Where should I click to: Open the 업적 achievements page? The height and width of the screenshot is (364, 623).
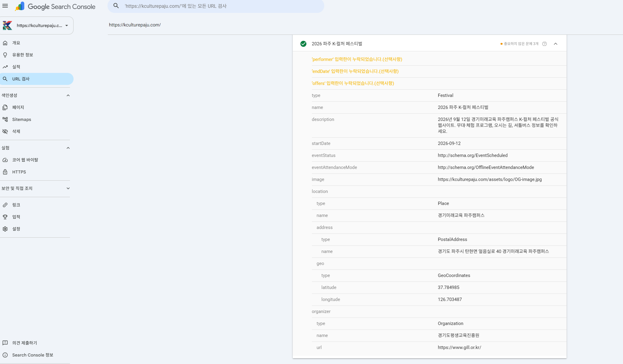click(37, 217)
